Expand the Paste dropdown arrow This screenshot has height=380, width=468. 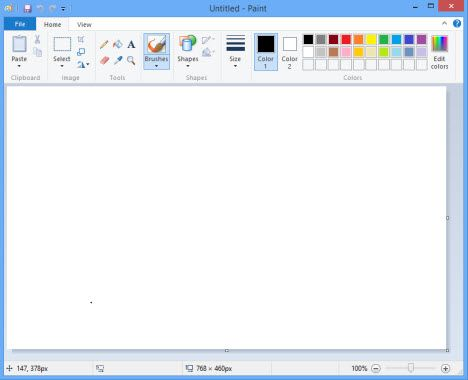tap(19, 66)
